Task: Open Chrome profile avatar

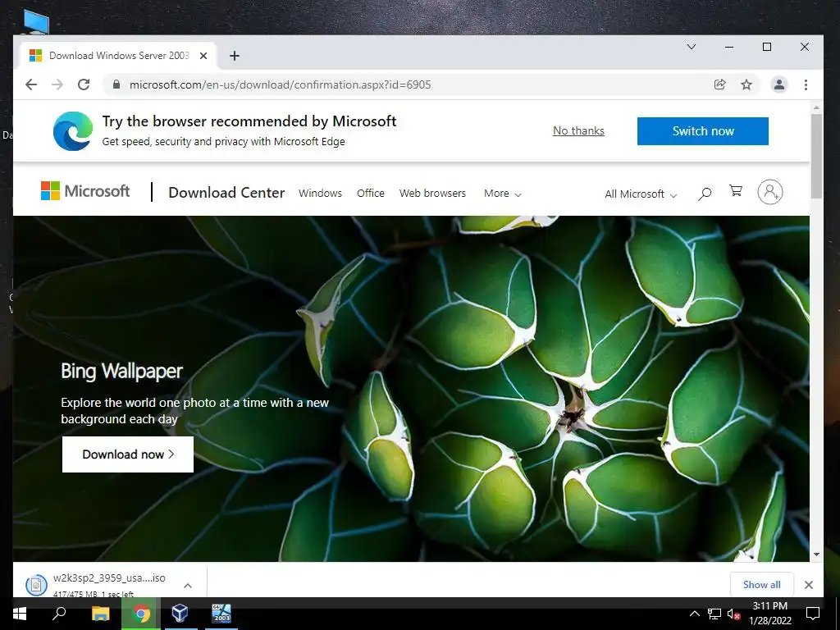Action: (x=779, y=84)
